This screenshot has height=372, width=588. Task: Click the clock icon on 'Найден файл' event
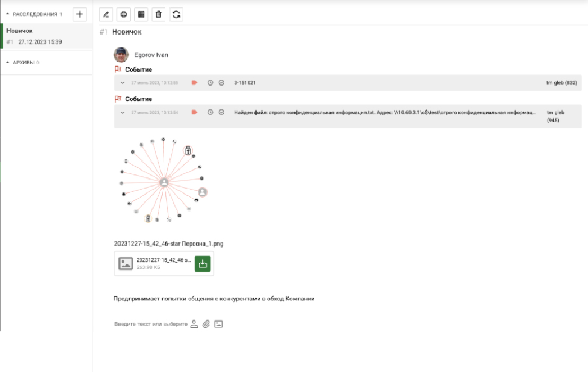[210, 112]
